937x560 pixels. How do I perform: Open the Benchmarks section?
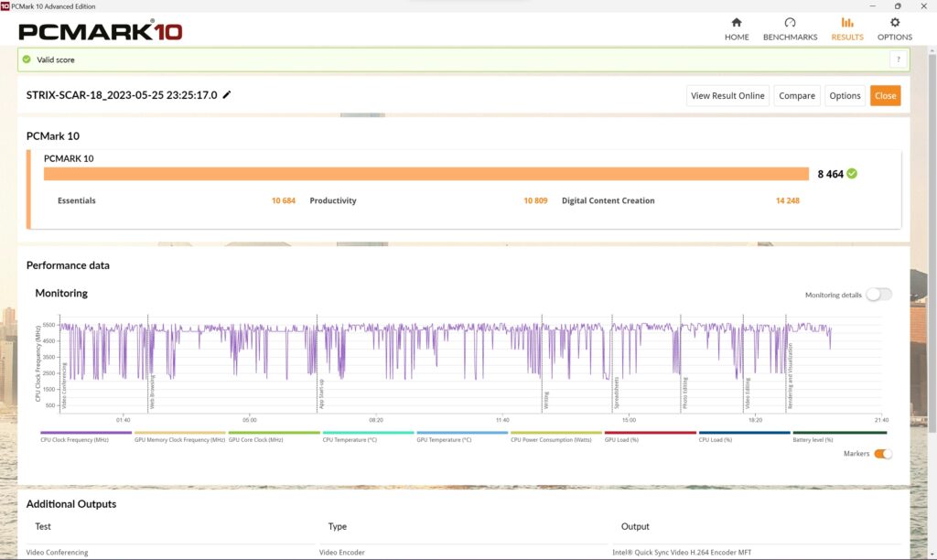pyautogui.click(x=790, y=29)
